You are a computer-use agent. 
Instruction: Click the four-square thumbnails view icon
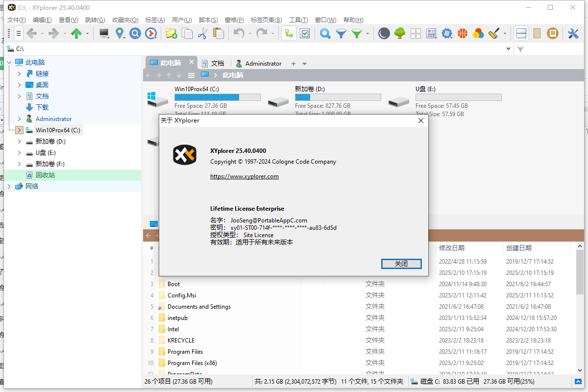coord(416,33)
